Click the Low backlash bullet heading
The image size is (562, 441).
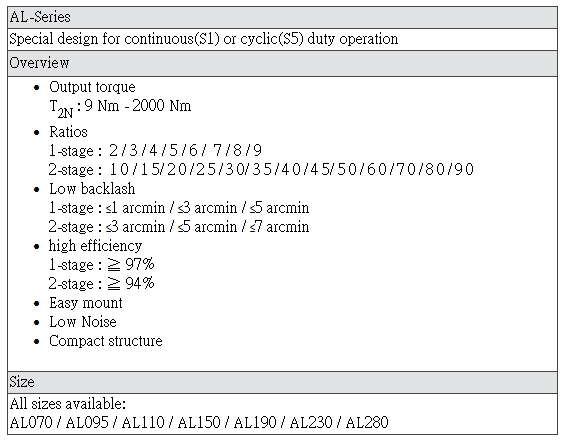92,189
